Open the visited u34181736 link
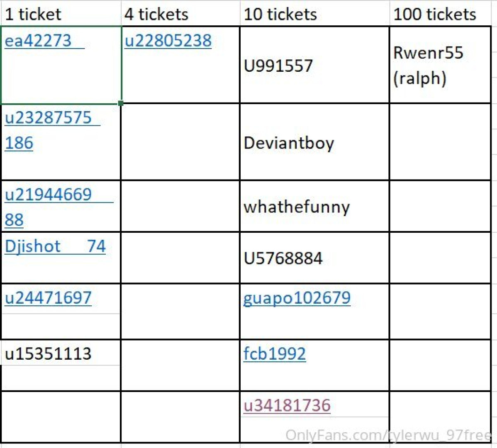The width and height of the screenshot is (497, 448). 287,405
